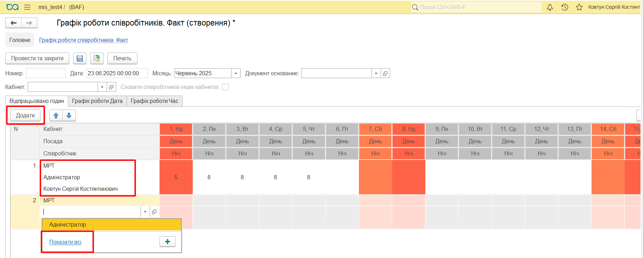This screenshot has height=258, width=644.
Task: Toggle hide employees of other cabinets checkbox
Action: coord(226,87)
